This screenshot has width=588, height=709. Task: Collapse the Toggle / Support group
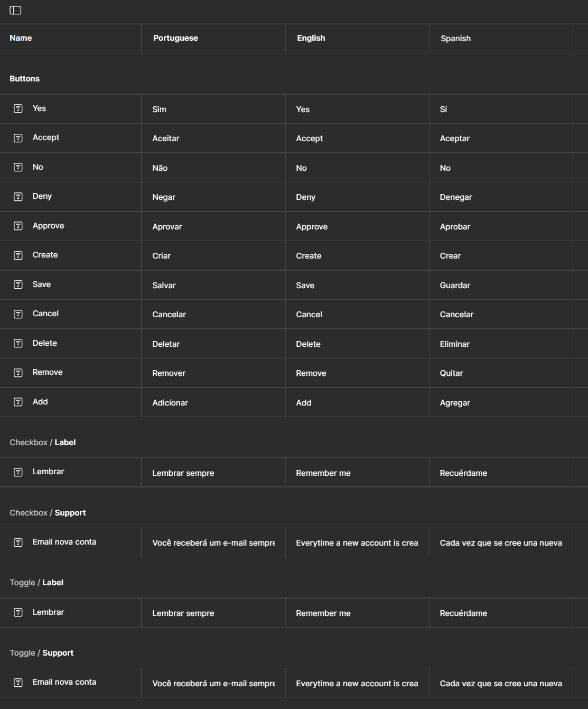(42, 653)
